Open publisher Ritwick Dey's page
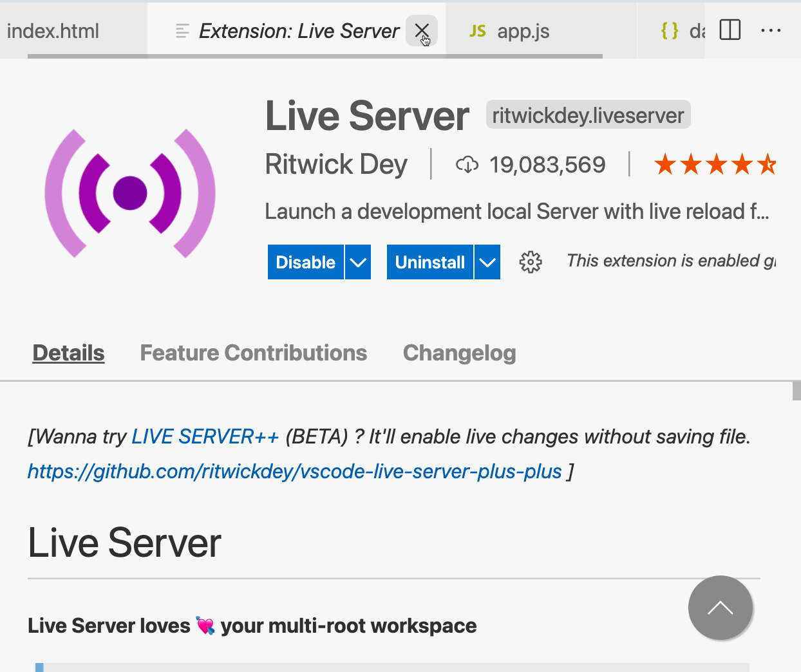The height and width of the screenshot is (672, 801). coord(336,164)
